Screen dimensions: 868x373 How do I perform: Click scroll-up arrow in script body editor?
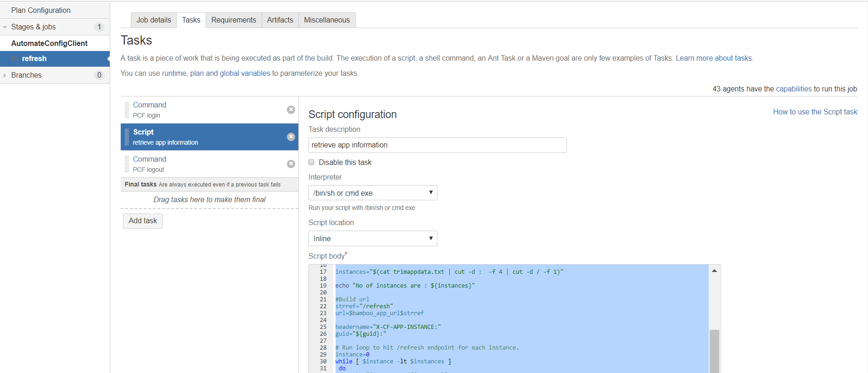pos(714,271)
